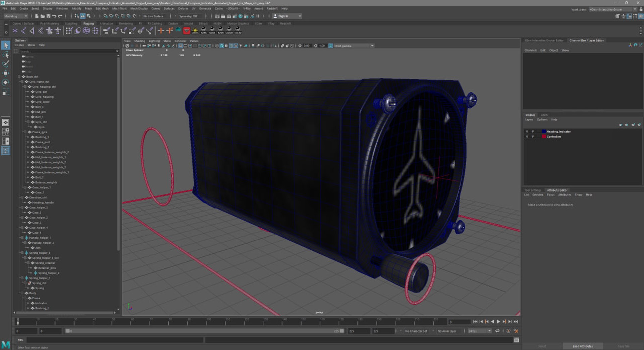
Task: Click the red Redshift shelf icon
Action: click(x=187, y=31)
